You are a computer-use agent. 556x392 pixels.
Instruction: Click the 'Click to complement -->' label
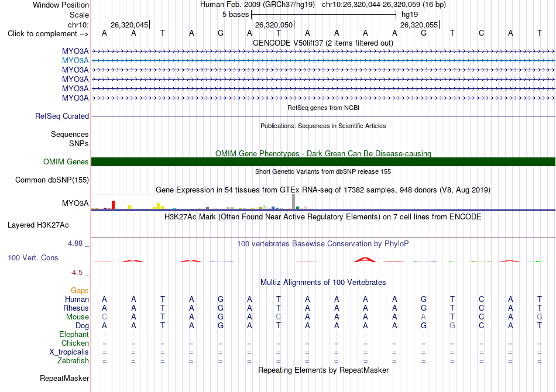48,34
